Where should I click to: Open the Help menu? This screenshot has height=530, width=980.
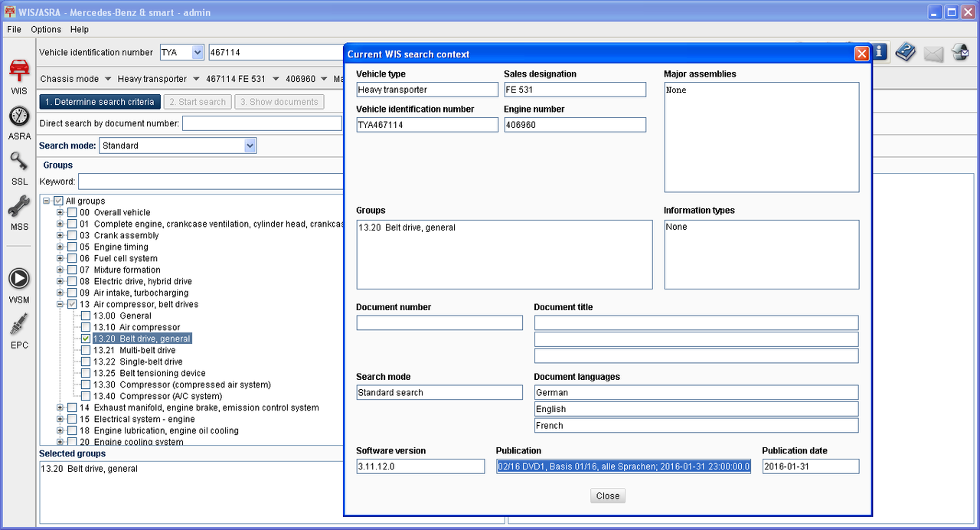(x=80, y=29)
